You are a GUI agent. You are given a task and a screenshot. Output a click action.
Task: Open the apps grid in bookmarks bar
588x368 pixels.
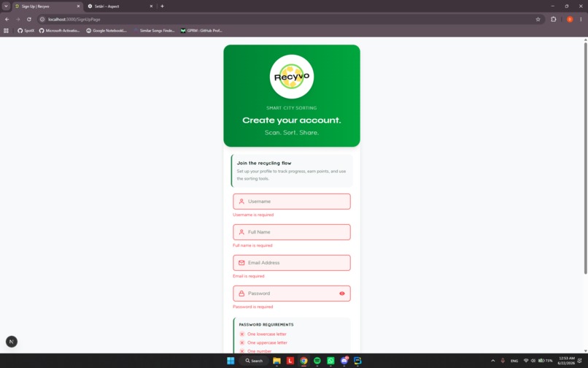tap(6, 31)
